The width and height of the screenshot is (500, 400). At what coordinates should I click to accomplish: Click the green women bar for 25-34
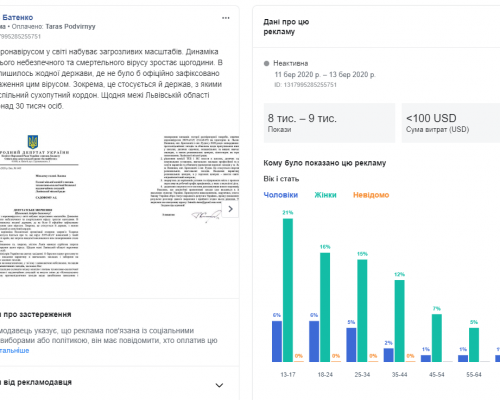[x=362, y=311]
